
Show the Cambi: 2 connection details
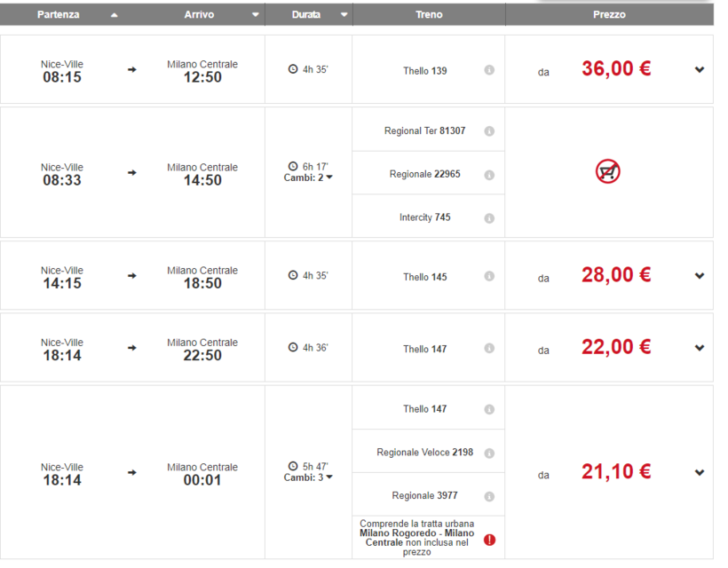coord(309,177)
